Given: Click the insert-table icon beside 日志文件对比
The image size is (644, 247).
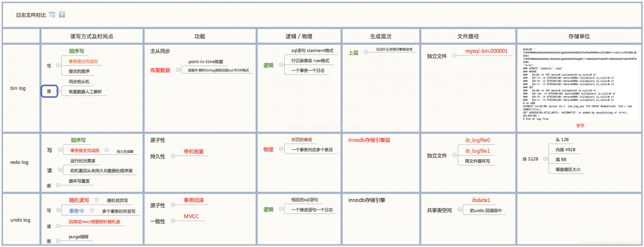Looking at the screenshot, I should (x=52, y=15).
